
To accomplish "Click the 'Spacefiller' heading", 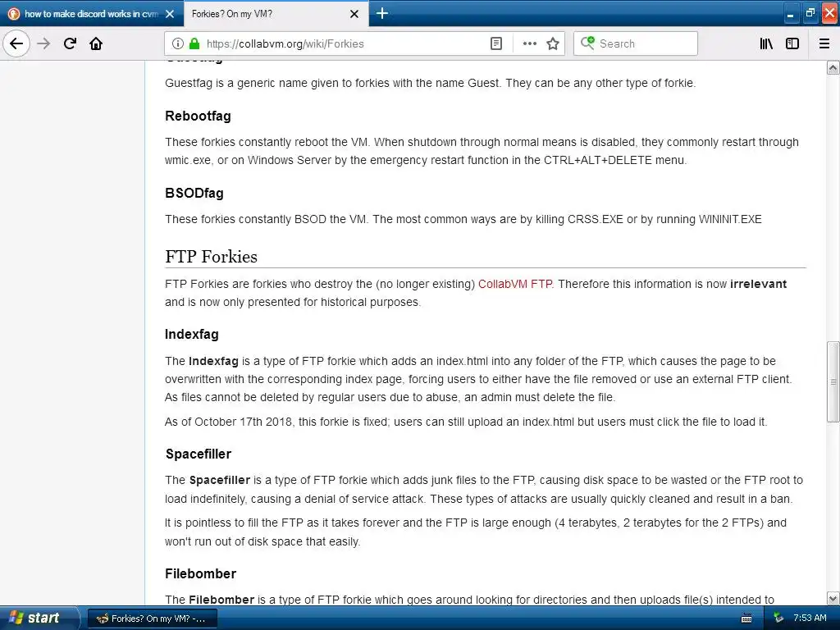I will 199,454.
